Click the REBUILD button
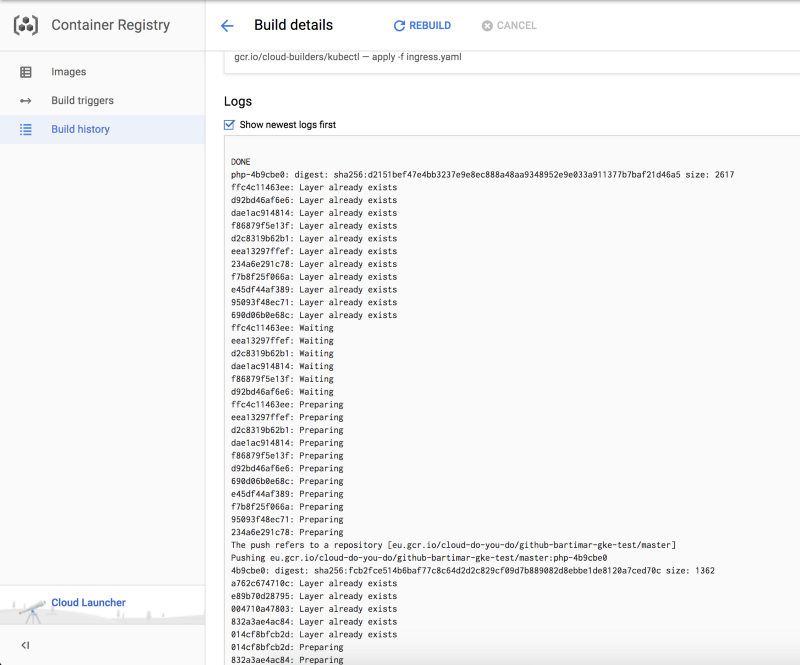 pos(422,26)
